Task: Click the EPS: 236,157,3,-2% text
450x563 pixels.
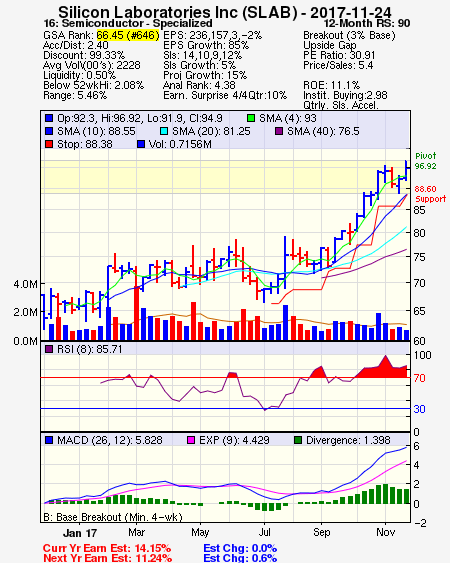Action: [x=213, y=35]
